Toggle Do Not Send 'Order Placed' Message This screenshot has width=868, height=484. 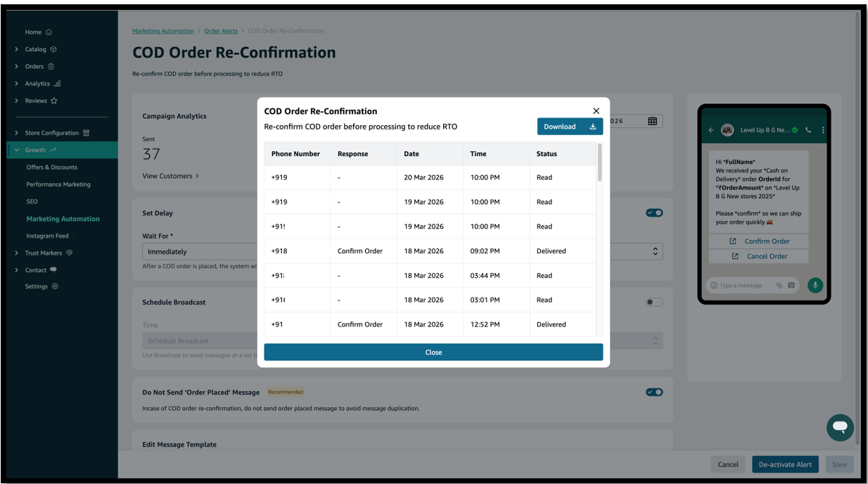tap(653, 393)
